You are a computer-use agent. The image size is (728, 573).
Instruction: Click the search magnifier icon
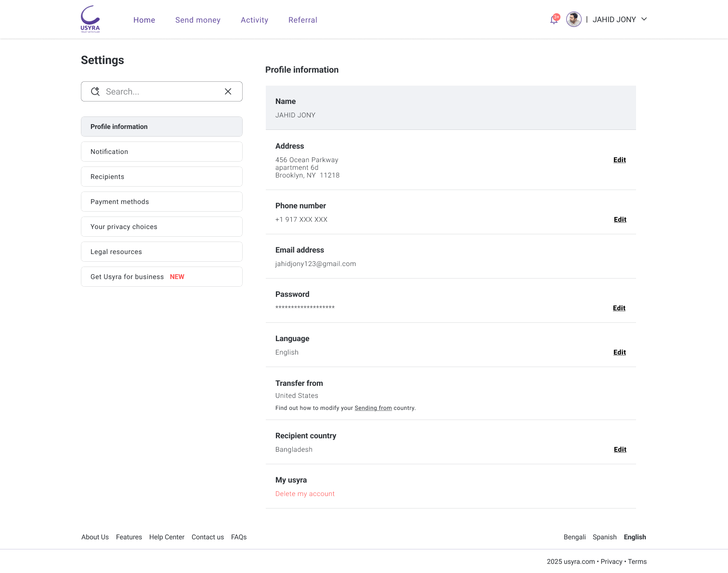click(x=95, y=91)
